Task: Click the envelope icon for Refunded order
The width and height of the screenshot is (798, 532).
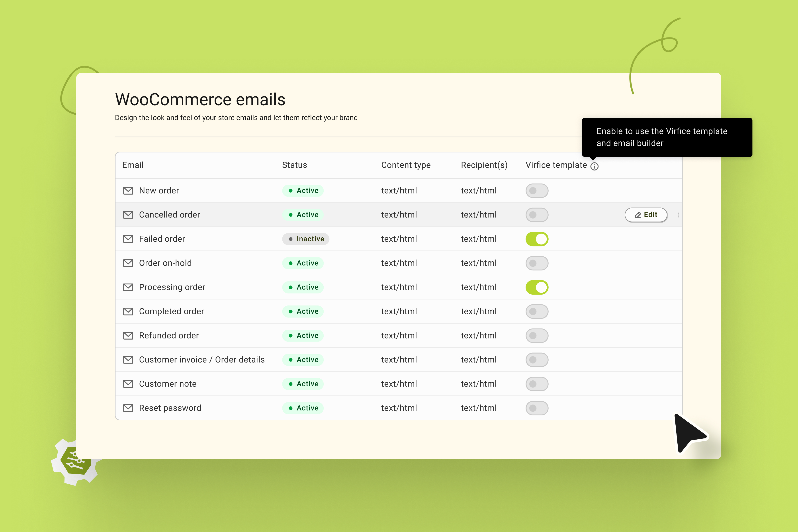Action: tap(128, 336)
